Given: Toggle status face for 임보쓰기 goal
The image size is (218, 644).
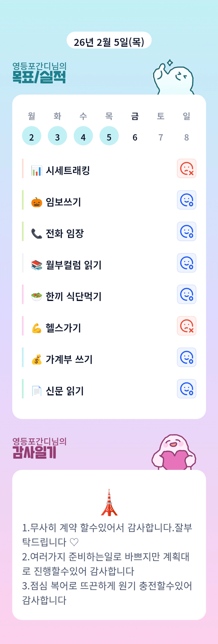Looking at the screenshot, I should [186, 200].
